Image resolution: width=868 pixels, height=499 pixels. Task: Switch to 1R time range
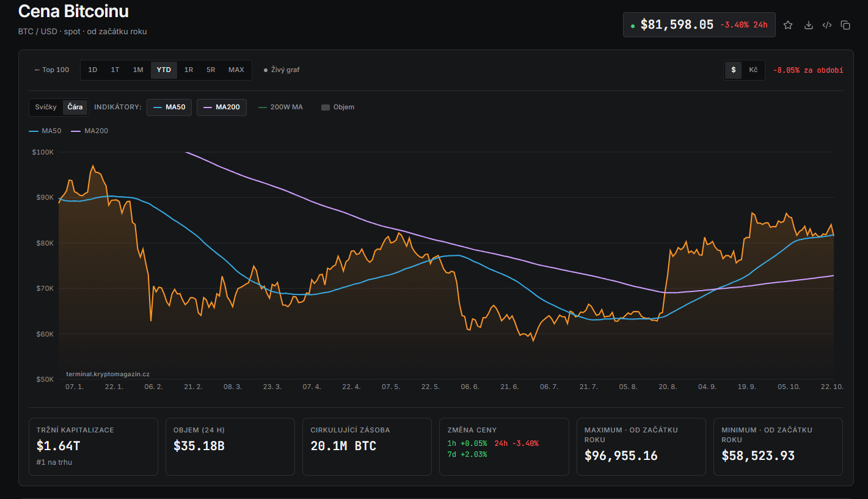tap(189, 70)
